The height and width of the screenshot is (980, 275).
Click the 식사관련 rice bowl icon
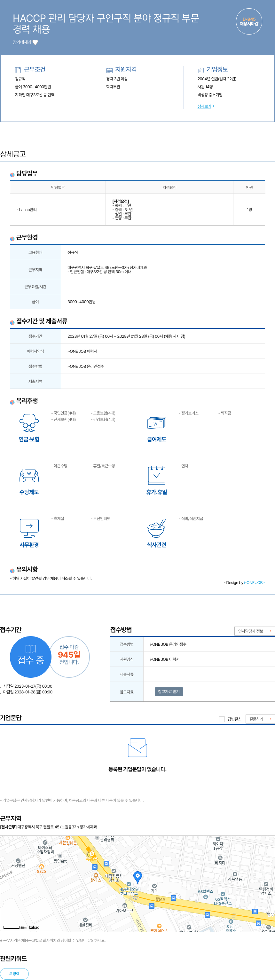pyautogui.click(x=157, y=528)
